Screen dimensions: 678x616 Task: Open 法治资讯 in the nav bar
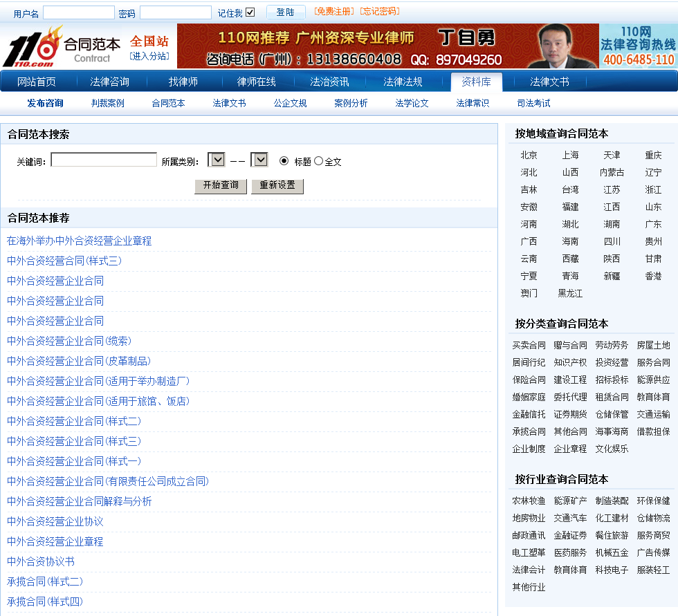[329, 82]
